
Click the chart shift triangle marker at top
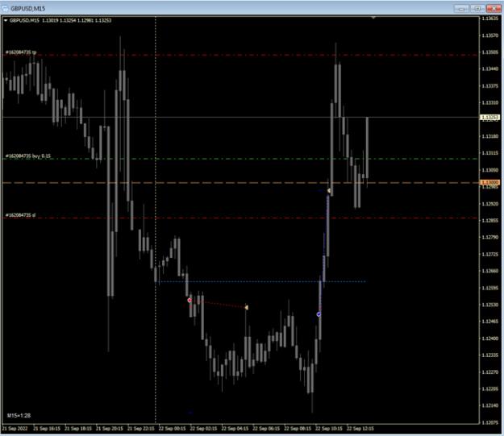coord(373,18)
